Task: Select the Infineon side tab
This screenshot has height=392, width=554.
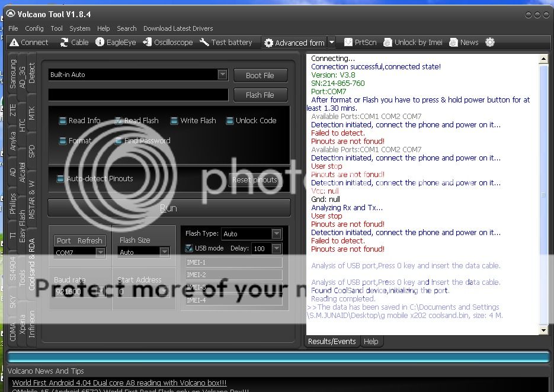Action: [32, 324]
